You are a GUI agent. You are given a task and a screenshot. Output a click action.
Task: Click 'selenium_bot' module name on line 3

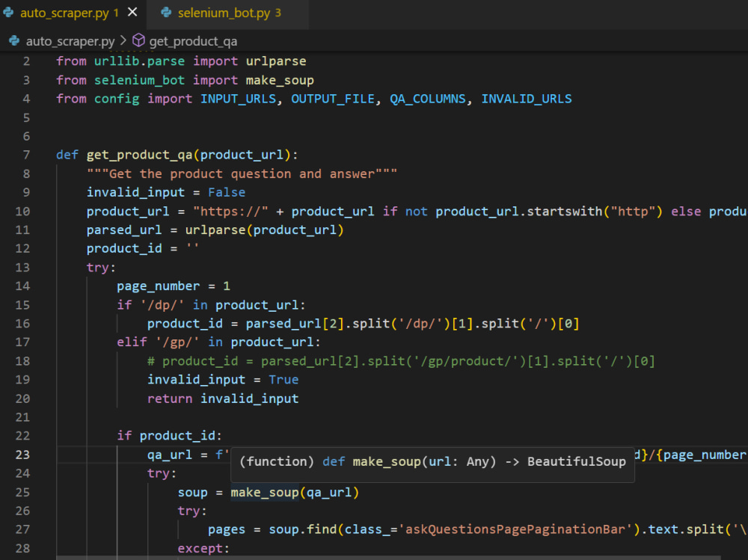pyautogui.click(x=139, y=80)
